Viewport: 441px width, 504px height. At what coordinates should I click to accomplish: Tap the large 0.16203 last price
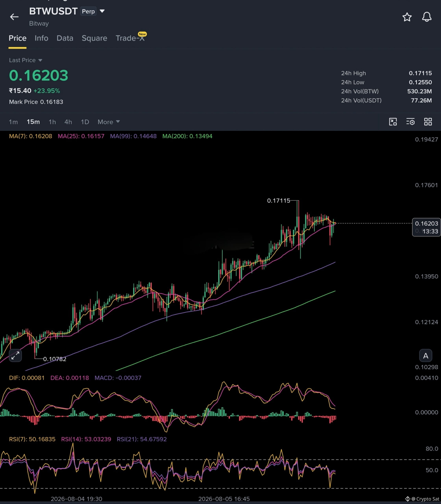pos(39,75)
